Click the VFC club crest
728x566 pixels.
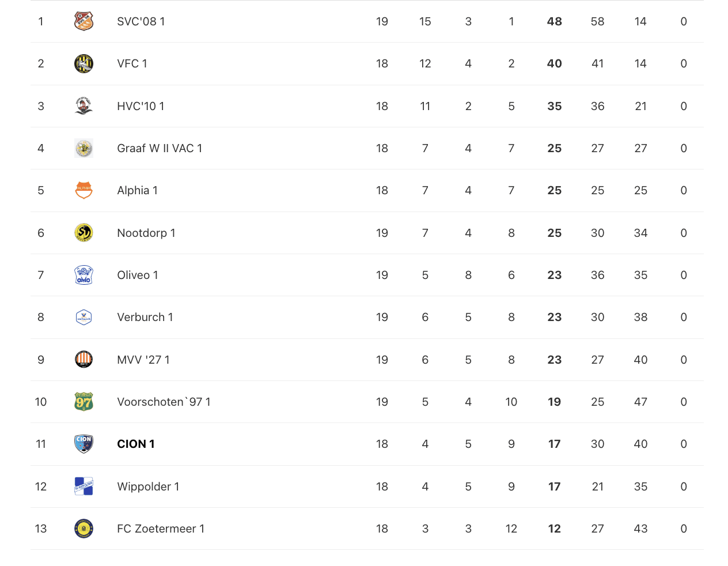84,63
